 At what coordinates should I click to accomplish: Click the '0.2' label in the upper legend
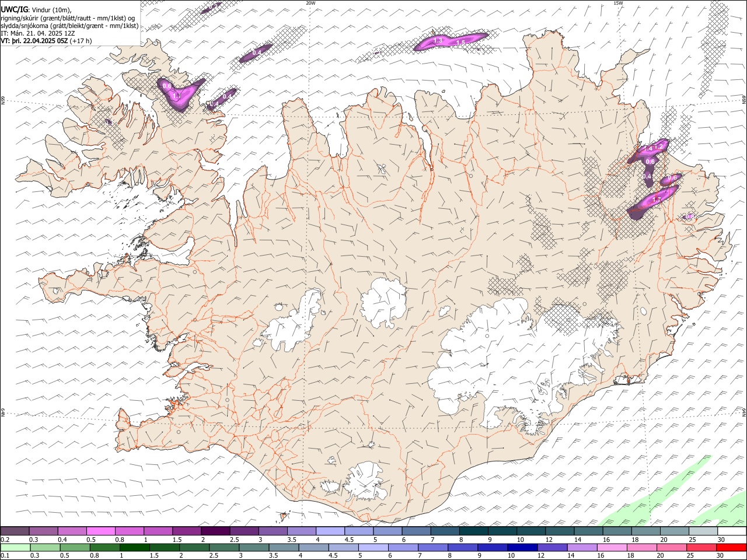point(5,540)
